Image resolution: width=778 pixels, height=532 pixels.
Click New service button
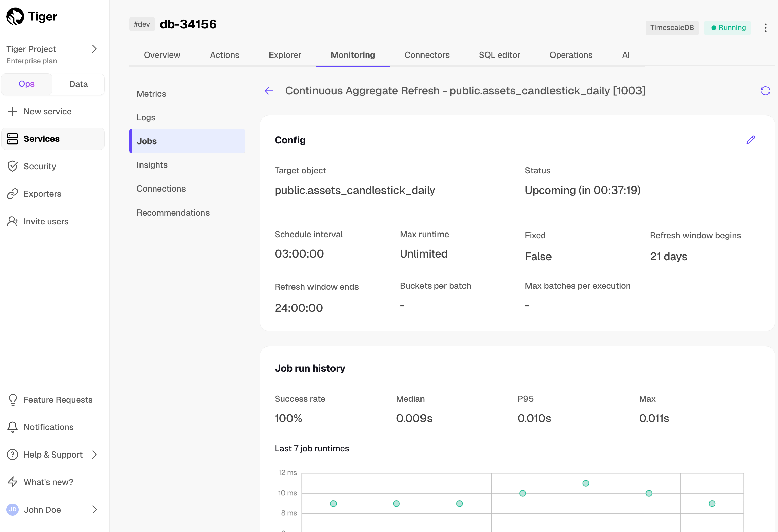(x=47, y=111)
